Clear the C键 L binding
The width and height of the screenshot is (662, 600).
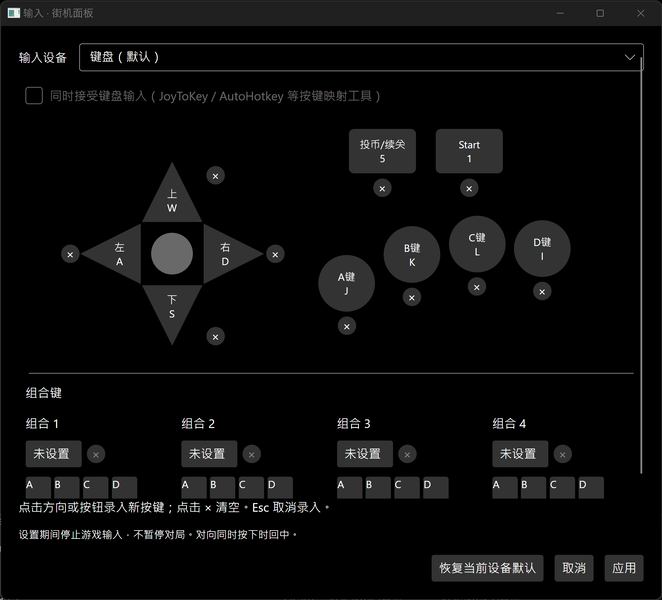point(477,287)
